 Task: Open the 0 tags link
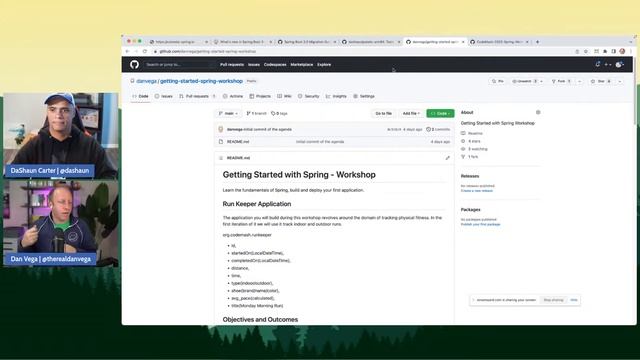(279, 113)
